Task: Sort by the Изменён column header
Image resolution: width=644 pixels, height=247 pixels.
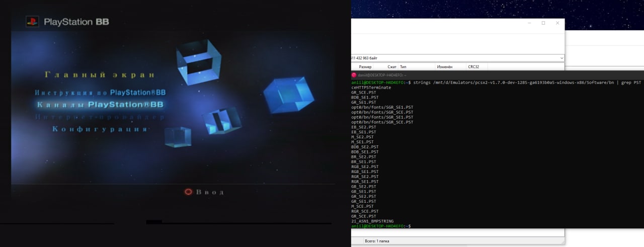Action: 445,67
